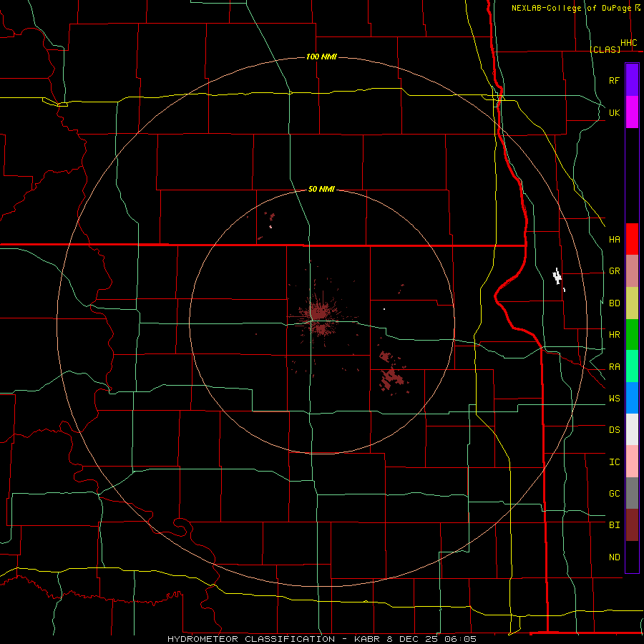Click the brown echo cluster at the radar center
Screen dimensions: 644x644
point(319,314)
